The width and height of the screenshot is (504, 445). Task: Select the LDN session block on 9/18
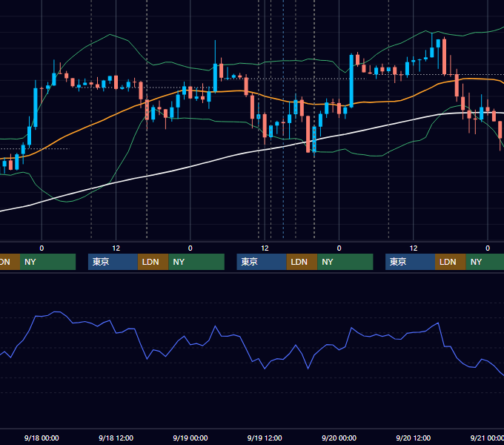tap(153, 262)
